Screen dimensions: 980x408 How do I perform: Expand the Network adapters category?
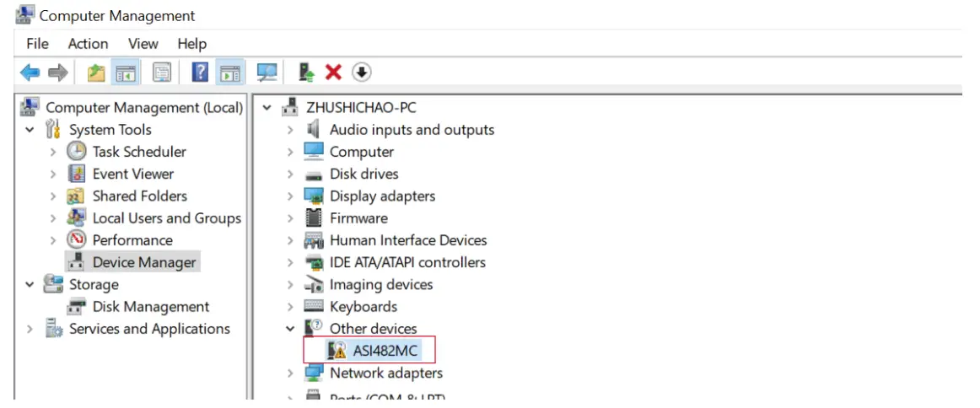point(290,373)
